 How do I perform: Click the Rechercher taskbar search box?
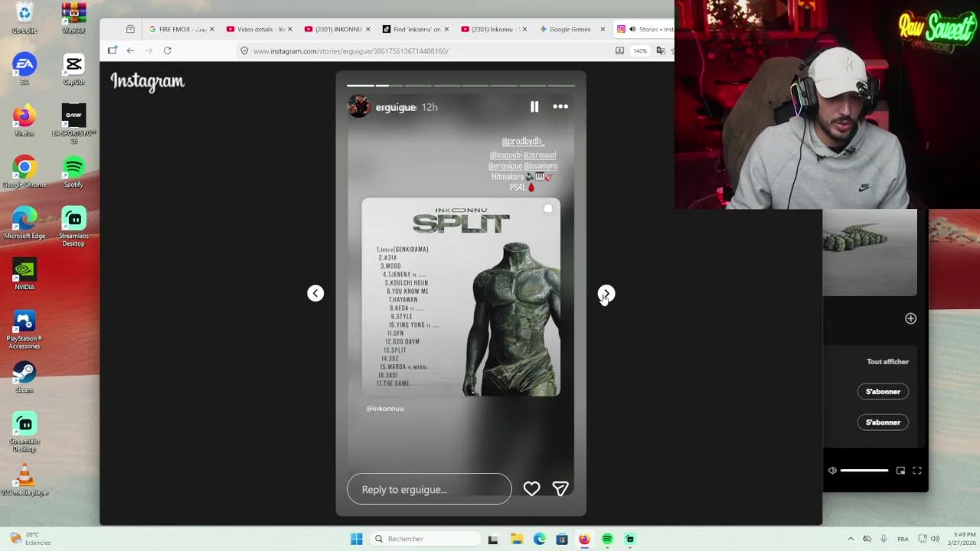425,539
